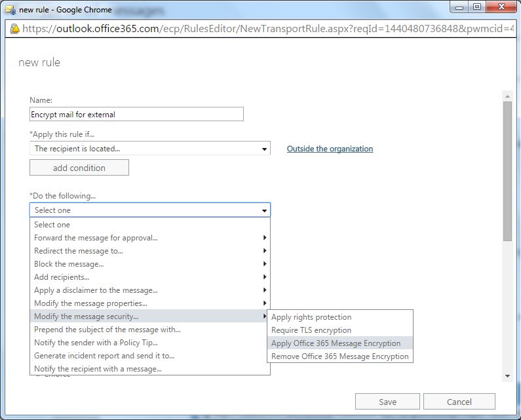Screen dimensions: 521x420
Task: Choose 'Generate incident report and send it to...'
Action: [x=150, y=356]
